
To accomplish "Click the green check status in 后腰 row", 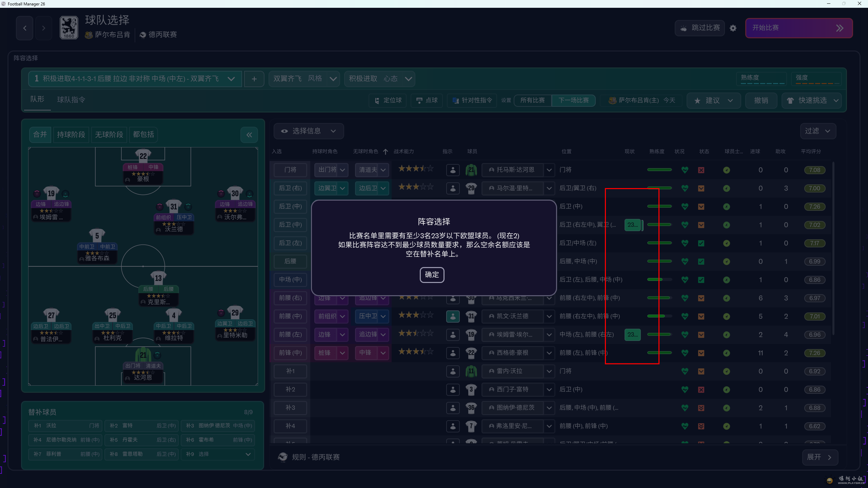I will click(701, 262).
